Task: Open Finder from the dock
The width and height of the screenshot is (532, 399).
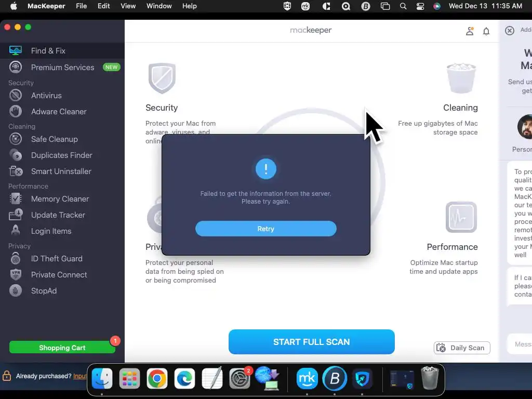Action: tap(102, 378)
